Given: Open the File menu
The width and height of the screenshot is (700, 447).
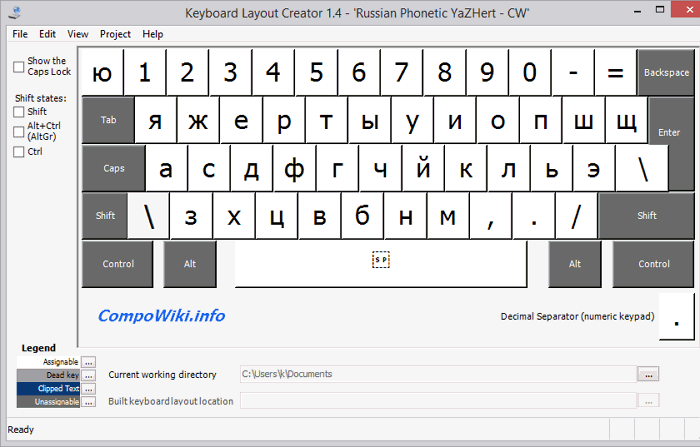Looking at the screenshot, I should tap(19, 34).
